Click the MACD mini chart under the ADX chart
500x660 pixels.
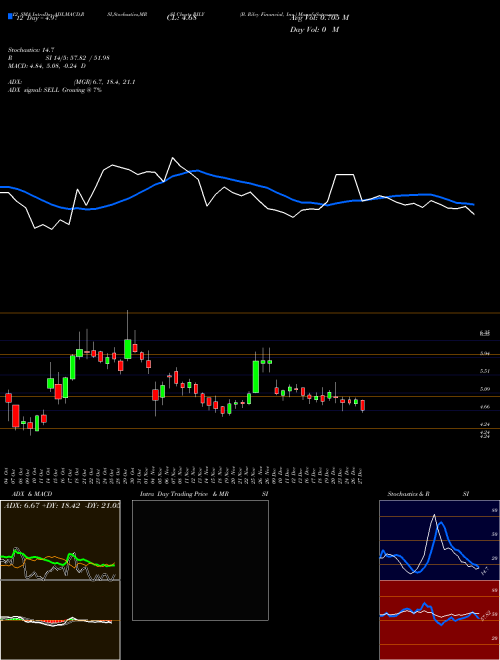coord(60,620)
